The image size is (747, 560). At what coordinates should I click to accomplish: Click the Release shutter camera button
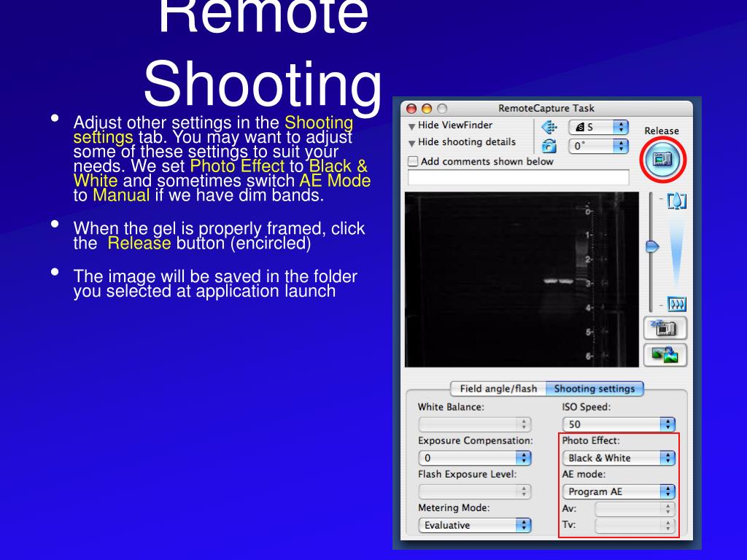[662, 159]
